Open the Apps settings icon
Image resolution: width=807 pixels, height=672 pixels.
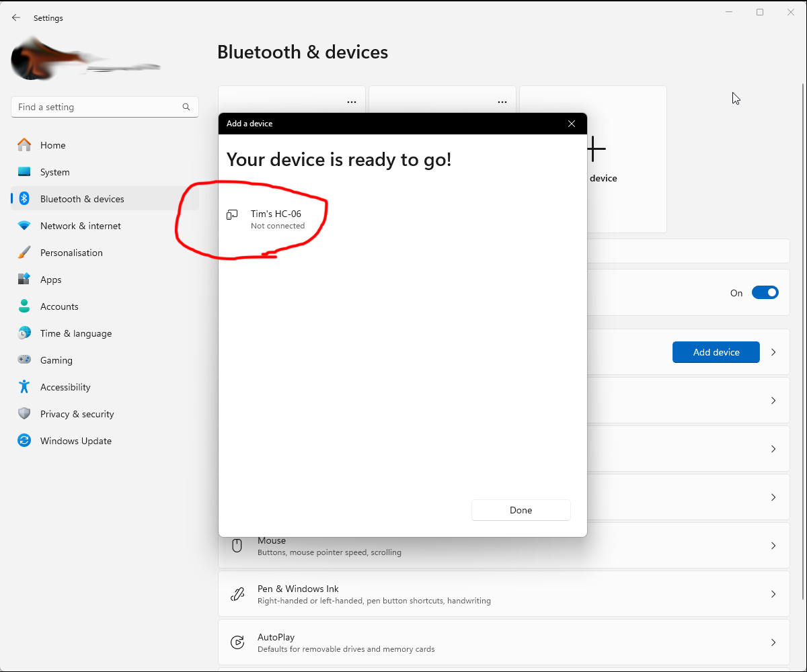click(x=24, y=280)
